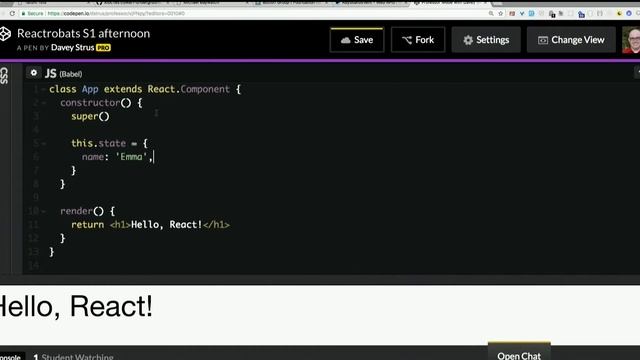Viewport: 640px width, 360px height.
Task: Open the Change View menu
Action: point(571,40)
